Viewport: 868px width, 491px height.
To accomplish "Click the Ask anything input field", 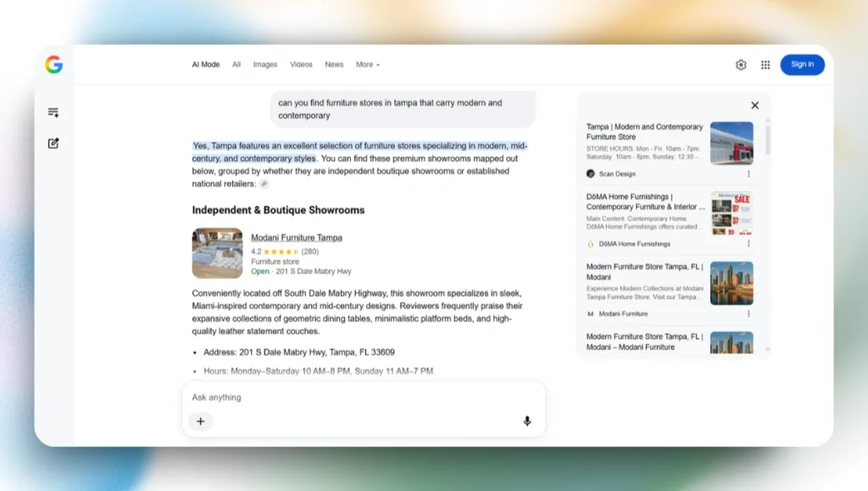I will pyautogui.click(x=363, y=398).
